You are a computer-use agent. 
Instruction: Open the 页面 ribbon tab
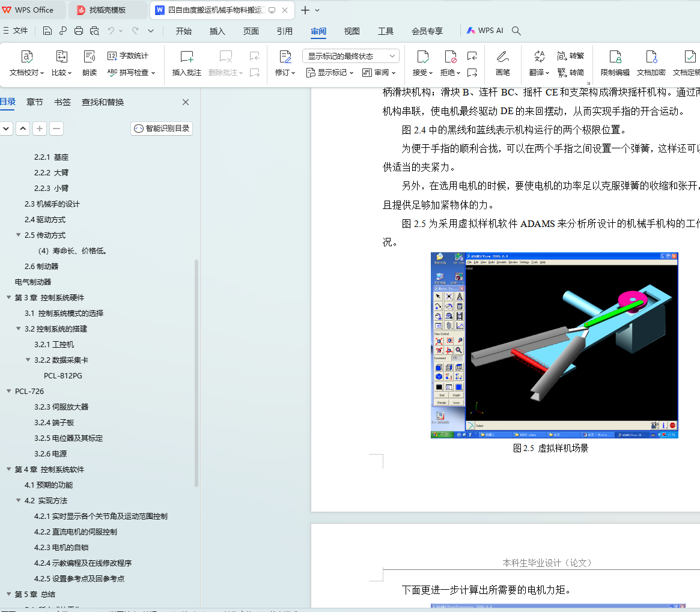251,31
